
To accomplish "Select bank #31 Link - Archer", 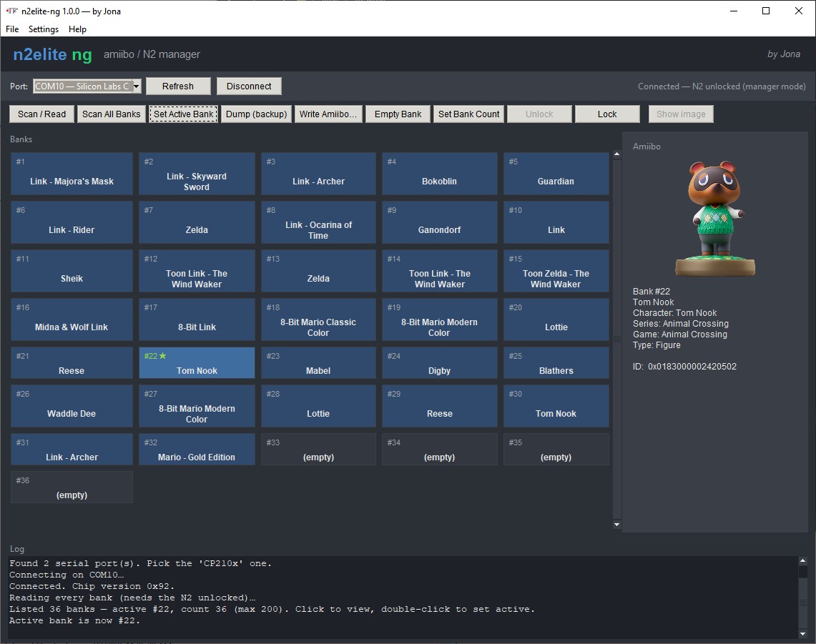I will click(72, 450).
